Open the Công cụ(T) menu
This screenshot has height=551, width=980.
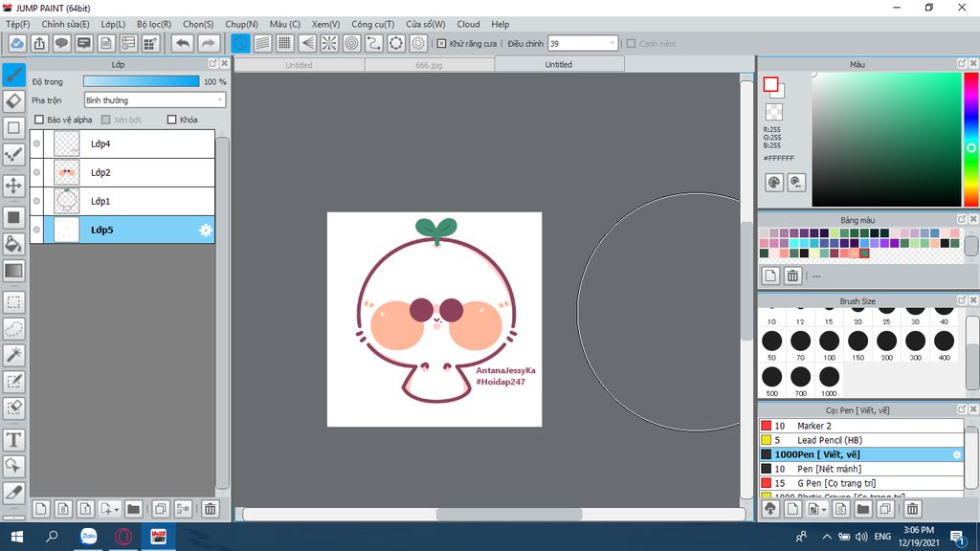372,24
